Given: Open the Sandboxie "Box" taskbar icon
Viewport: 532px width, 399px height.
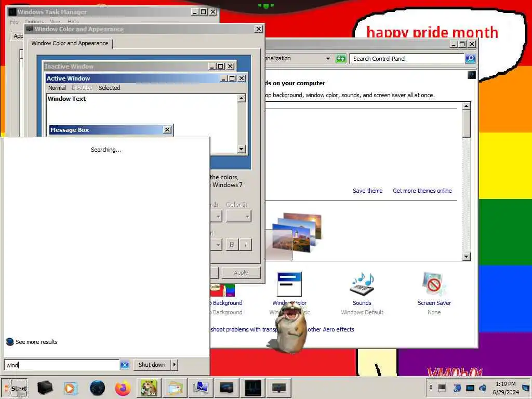Looking at the screenshot, I should (149, 388).
